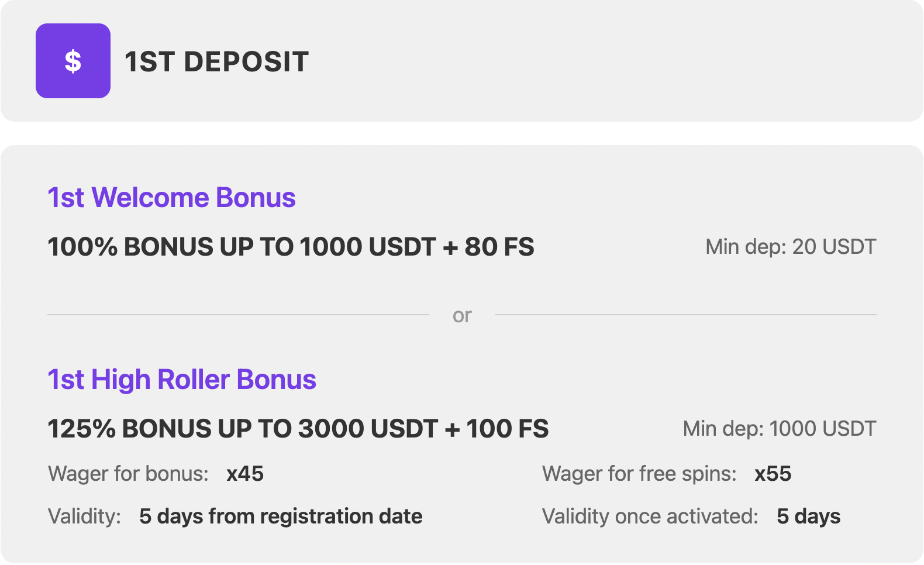Click the '5 days' activated validity value
This screenshot has width=924, height=565.
(808, 516)
